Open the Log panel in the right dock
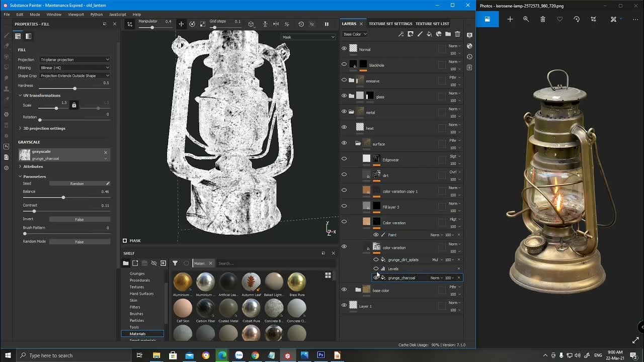Image resolution: width=644 pixels, height=362 pixels. point(469,68)
